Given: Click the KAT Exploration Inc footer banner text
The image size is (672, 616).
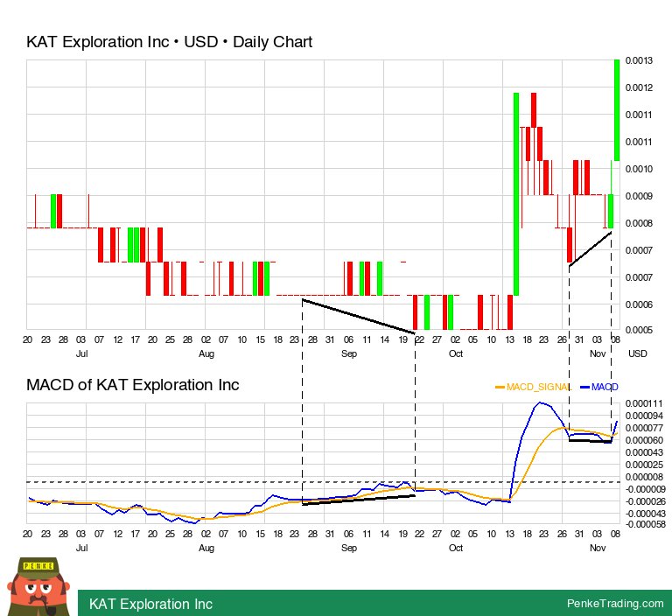Looking at the screenshot, I should (x=150, y=604).
